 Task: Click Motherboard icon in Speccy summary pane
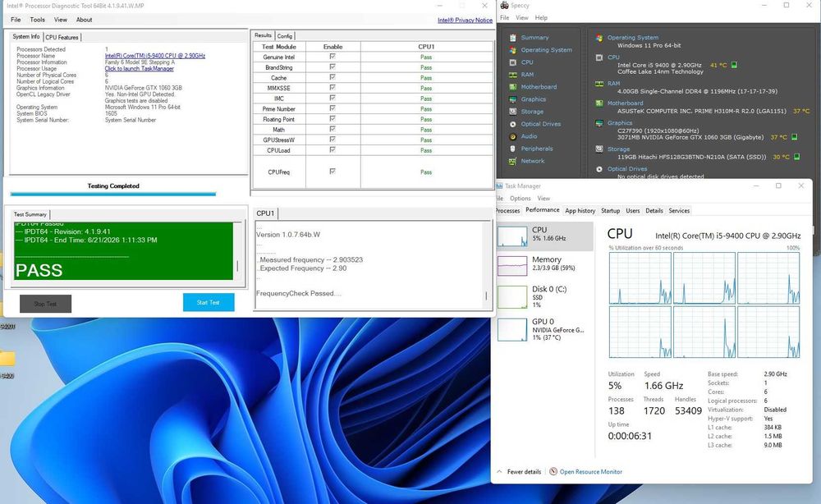(599, 103)
